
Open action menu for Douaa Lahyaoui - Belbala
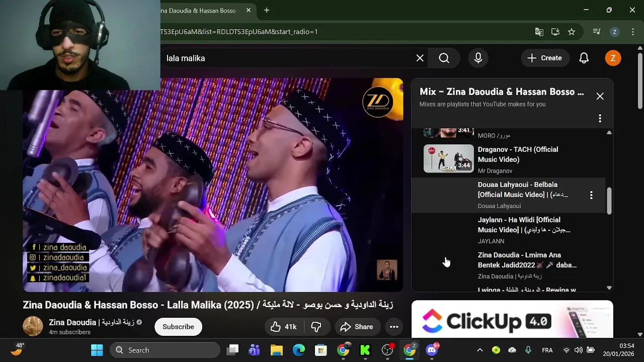tap(591, 195)
